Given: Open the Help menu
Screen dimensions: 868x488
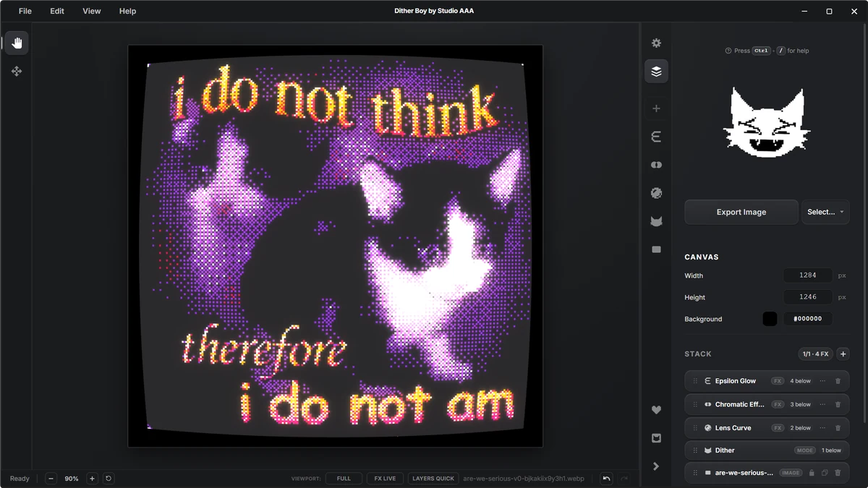Looking at the screenshot, I should coord(127,12).
